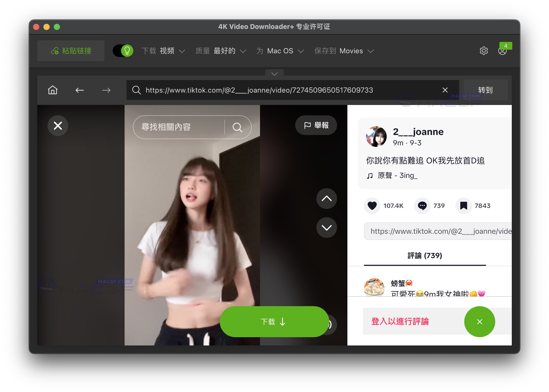Clear the address bar with the X icon
Viewport: 549px width, 392px height.
(x=445, y=90)
